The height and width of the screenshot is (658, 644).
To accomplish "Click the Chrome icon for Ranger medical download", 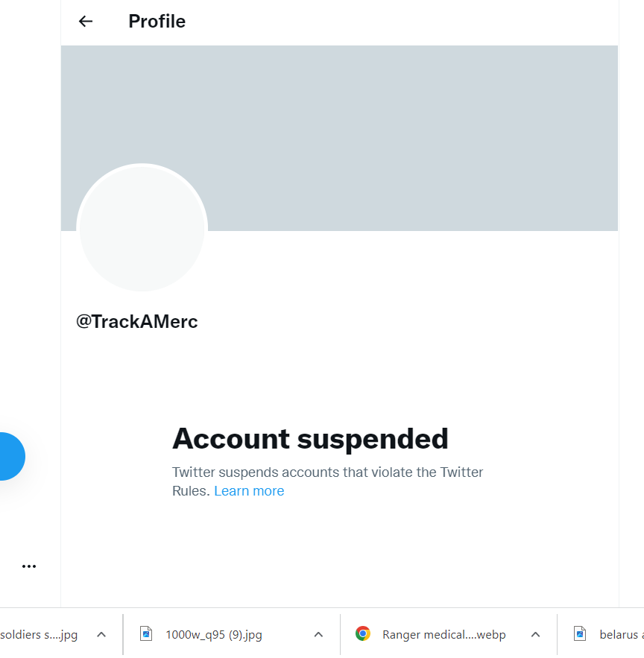I will 363,634.
